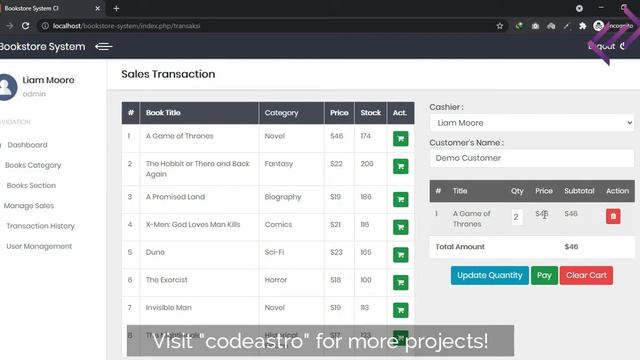This screenshot has width=640, height=360.
Task: Click the Qty column header in cart
Action: (517, 191)
